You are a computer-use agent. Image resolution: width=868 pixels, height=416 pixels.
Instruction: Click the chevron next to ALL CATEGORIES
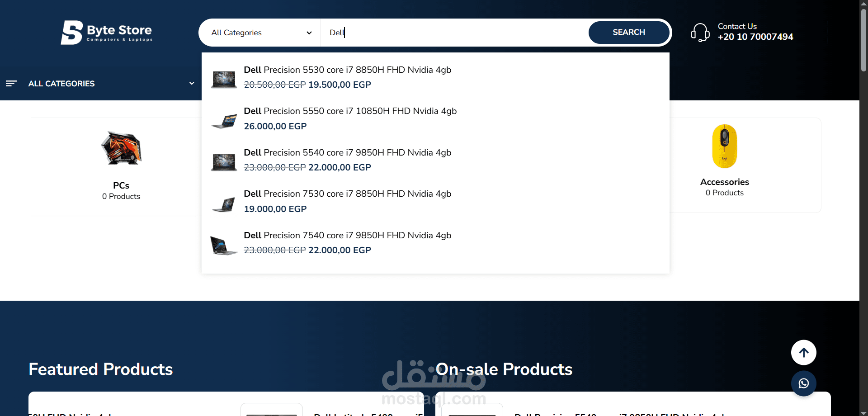[x=192, y=83]
